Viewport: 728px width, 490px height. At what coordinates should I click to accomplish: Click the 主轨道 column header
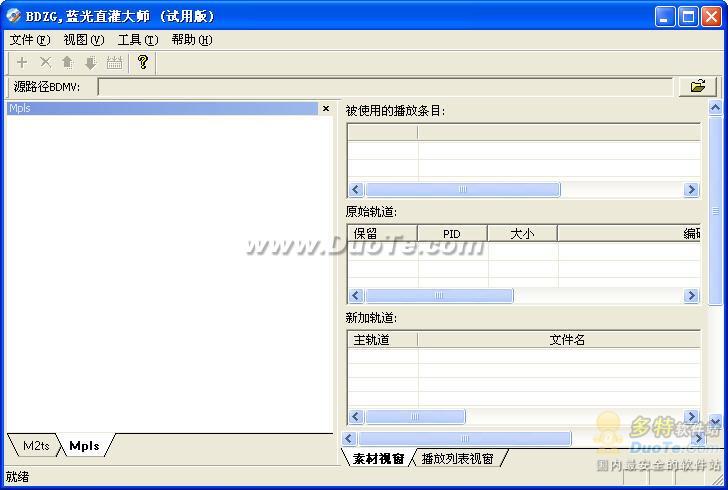(382, 340)
